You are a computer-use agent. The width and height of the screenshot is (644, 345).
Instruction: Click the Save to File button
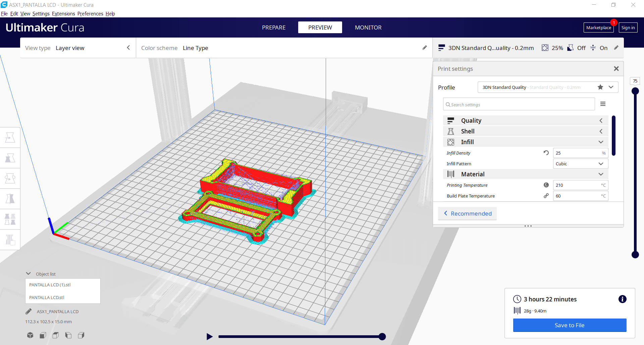(x=570, y=325)
